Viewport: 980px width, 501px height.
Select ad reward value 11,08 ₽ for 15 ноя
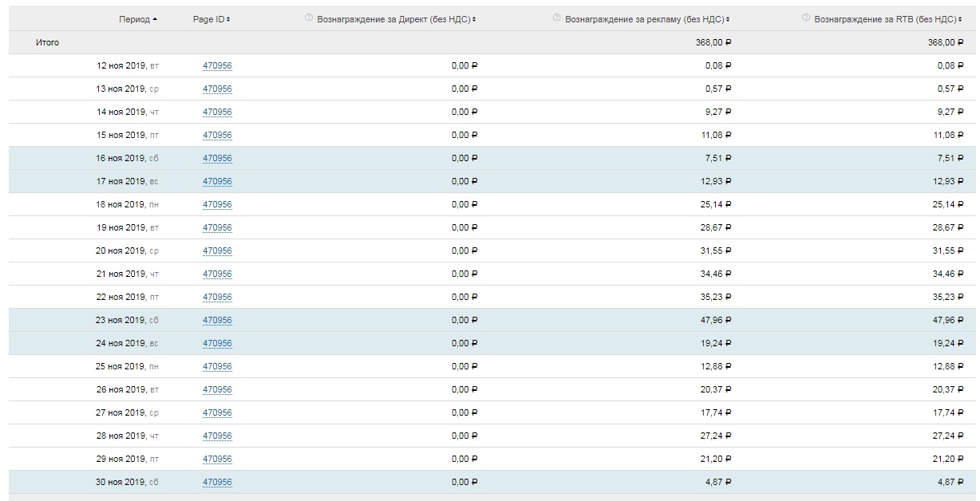(x=716, y=135)
